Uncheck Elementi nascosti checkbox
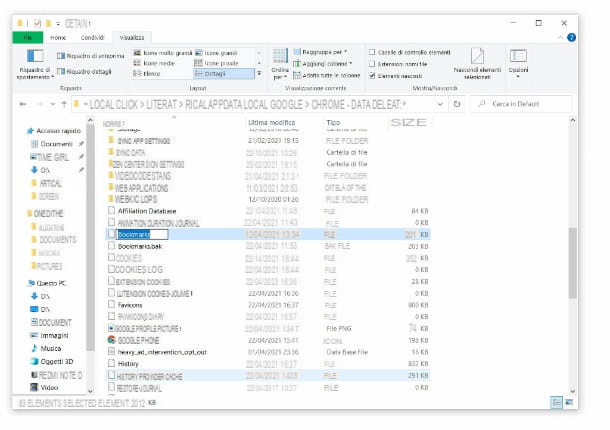 click(x=372, y=75)
